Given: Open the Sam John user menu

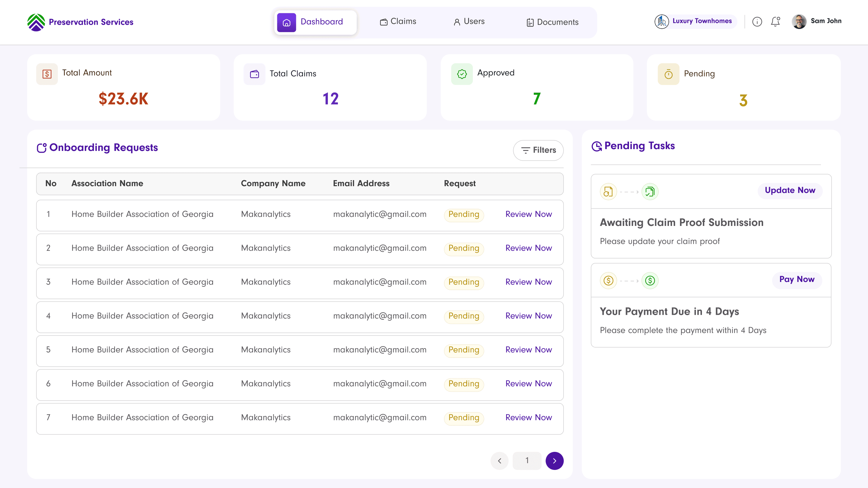Looking at the screenshot, I should [816, 22].
